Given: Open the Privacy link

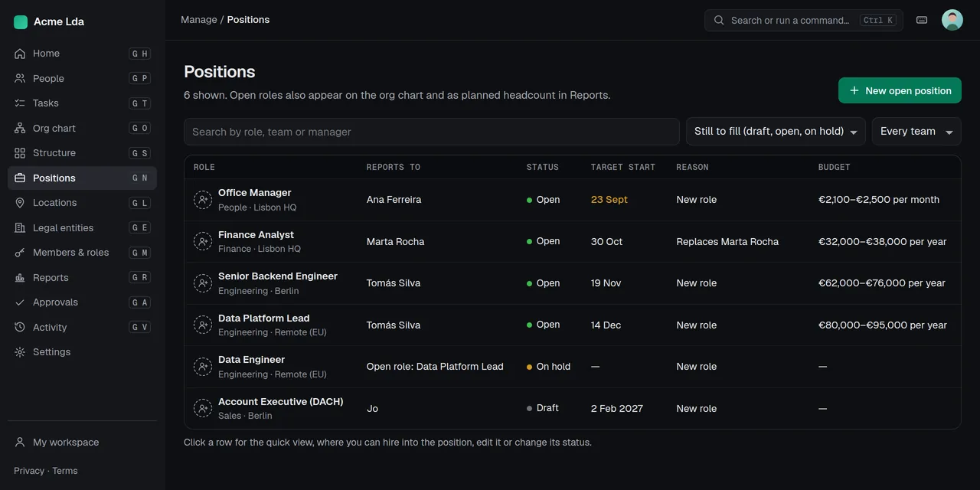Looking at the screenshot, I should point(29,471).
